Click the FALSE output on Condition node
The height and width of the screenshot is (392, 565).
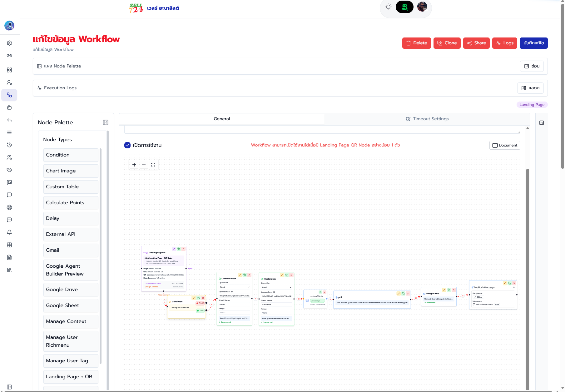pos(200,303)
